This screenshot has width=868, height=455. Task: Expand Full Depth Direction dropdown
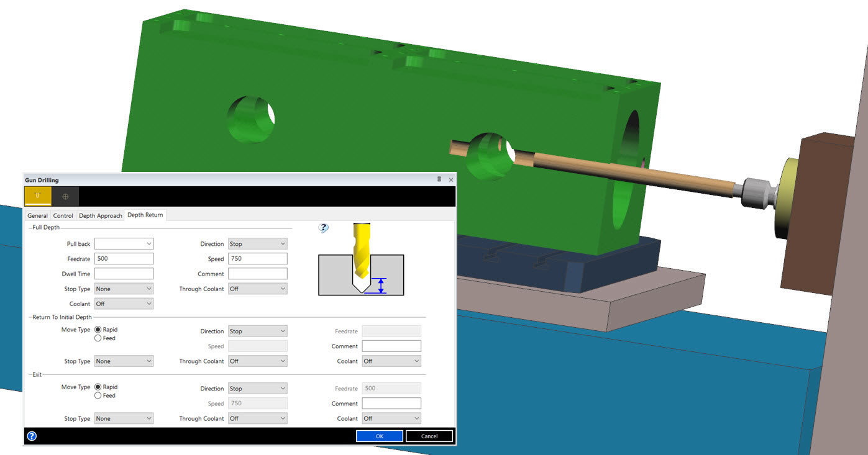pyautogui.click(x=257, y=244)
